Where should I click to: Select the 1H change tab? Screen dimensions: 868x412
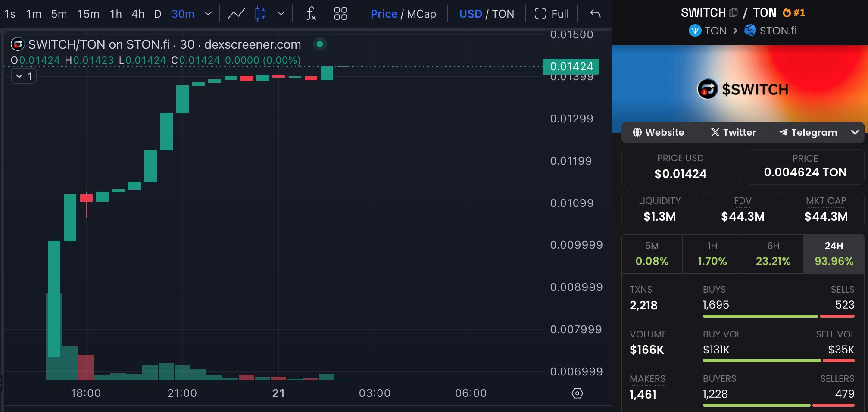click(712, 254)
